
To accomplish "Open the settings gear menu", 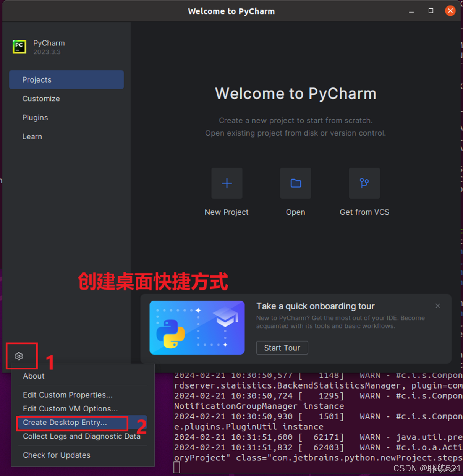I will click(19, 356).
